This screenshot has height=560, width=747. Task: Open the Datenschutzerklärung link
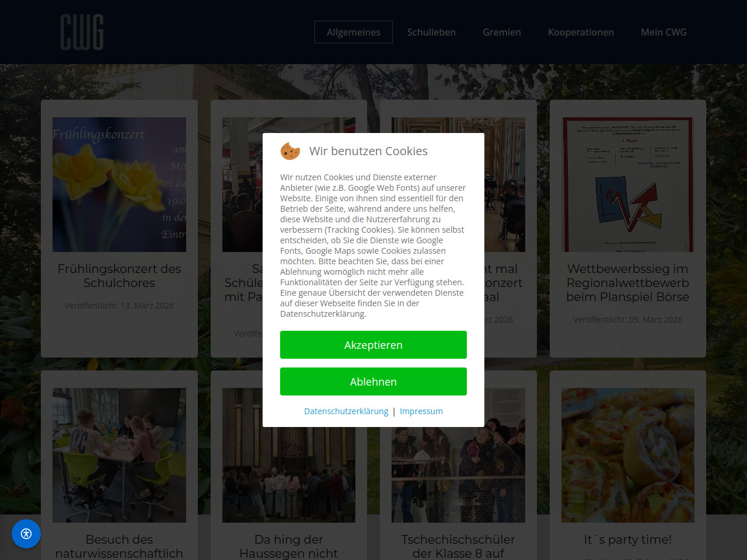click(346, 411)
